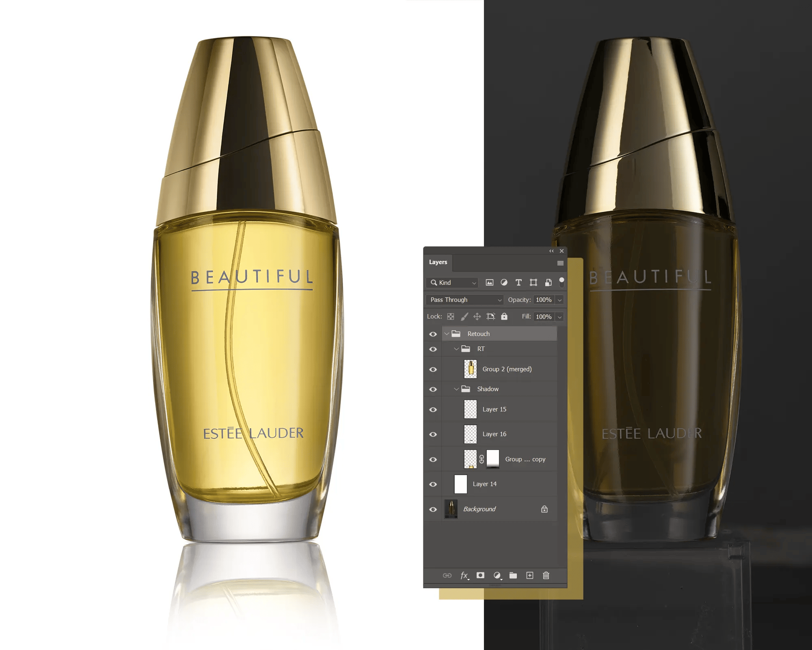Screen dimensions: 812x650
Task: Click the lock icon on Background layer
Action: (544, 509)
